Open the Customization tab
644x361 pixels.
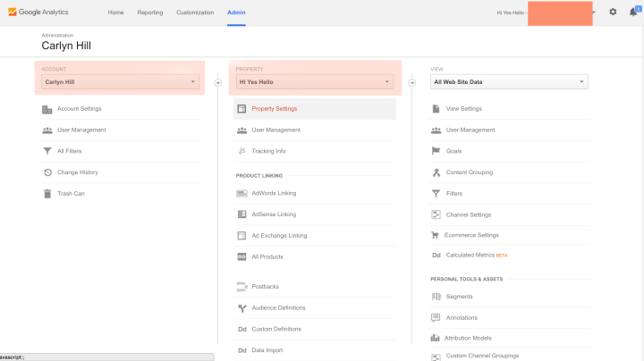(195, 13)
